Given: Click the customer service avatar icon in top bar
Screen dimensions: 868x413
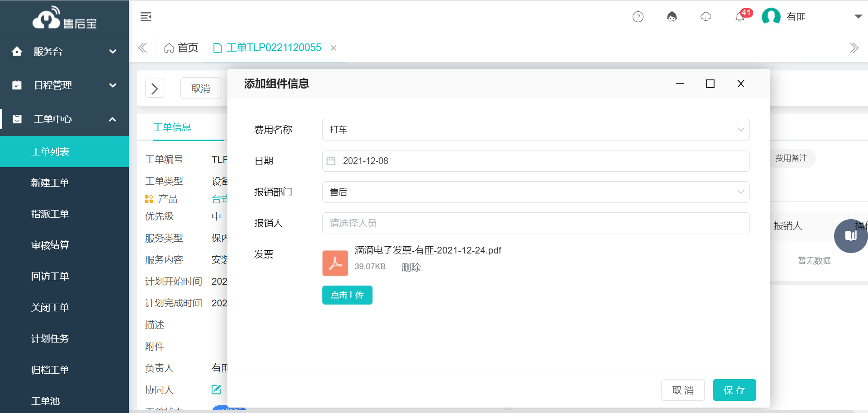Looking at the screenshot, I should pyautogui.click(x=672, y=17).
